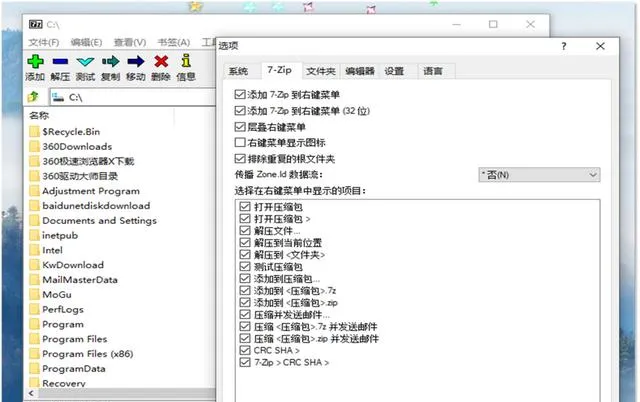
Task: Uncheck 打开压缩包 without arrow in list
Action: (x=245, y=207)
